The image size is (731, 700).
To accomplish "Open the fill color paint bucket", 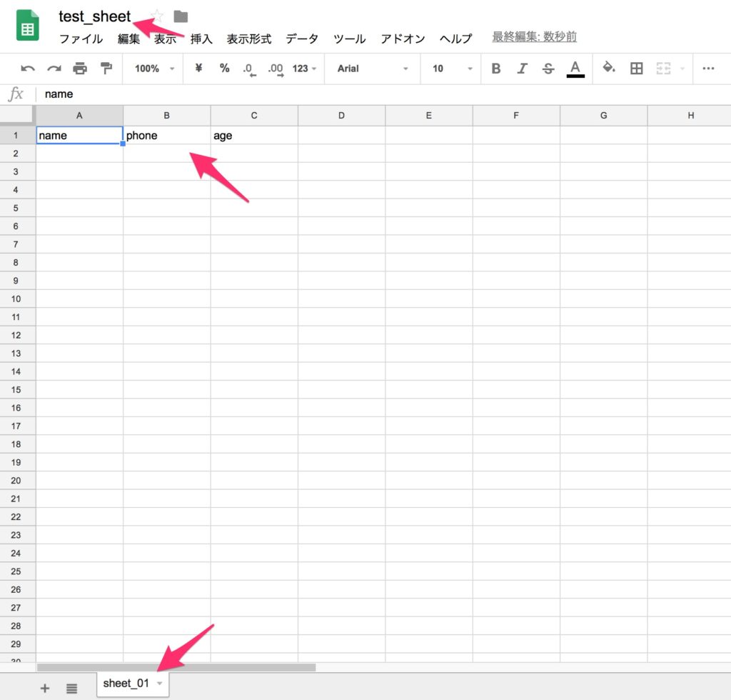I will [x=609, y=69].
